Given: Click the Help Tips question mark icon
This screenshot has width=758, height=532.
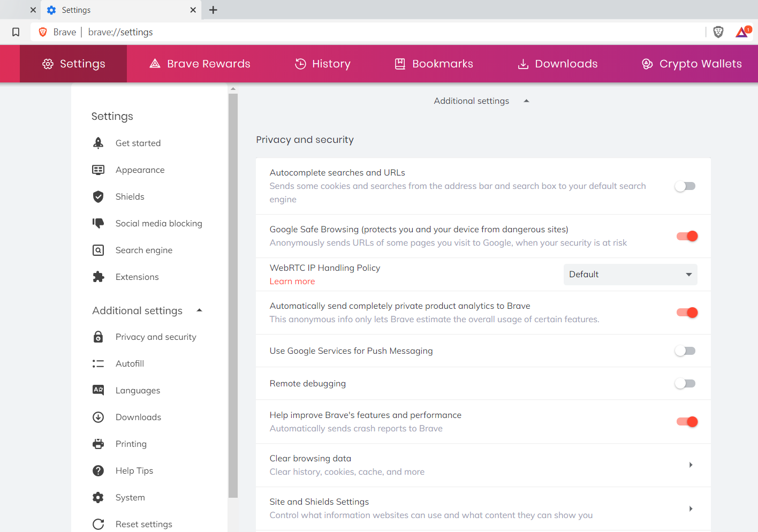Looking at the screenshot, I should coord(98,470).
